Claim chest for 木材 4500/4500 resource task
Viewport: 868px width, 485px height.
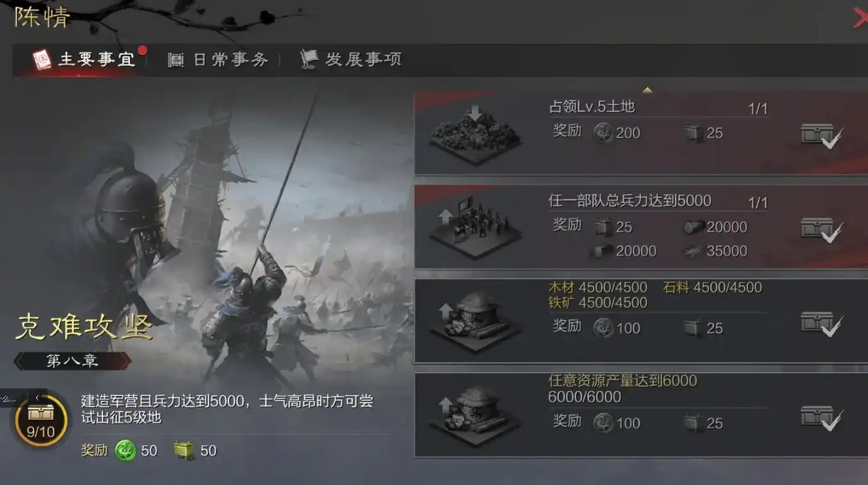822,324
